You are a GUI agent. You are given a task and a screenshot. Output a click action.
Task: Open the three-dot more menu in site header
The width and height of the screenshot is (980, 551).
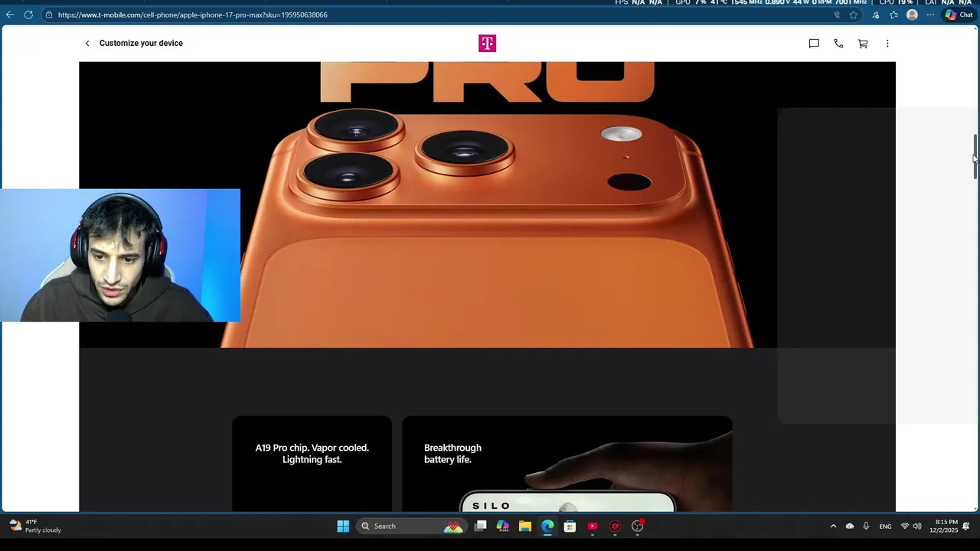887,44
